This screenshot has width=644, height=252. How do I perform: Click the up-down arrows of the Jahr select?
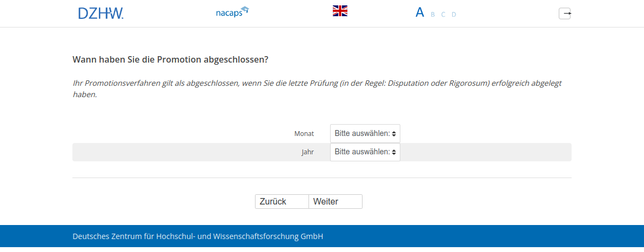click(394, 152)
